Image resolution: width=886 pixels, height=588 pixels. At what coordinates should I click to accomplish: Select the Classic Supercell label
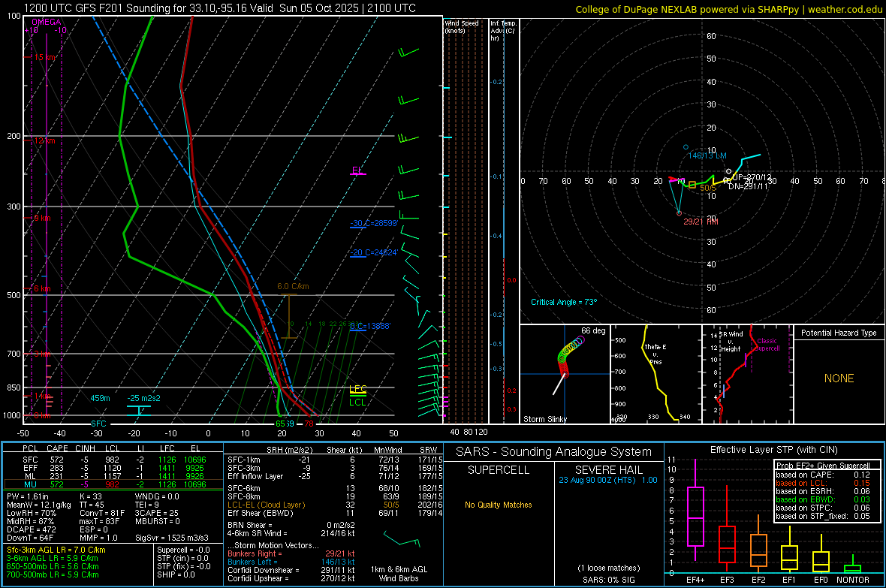(x=767, y=345)
